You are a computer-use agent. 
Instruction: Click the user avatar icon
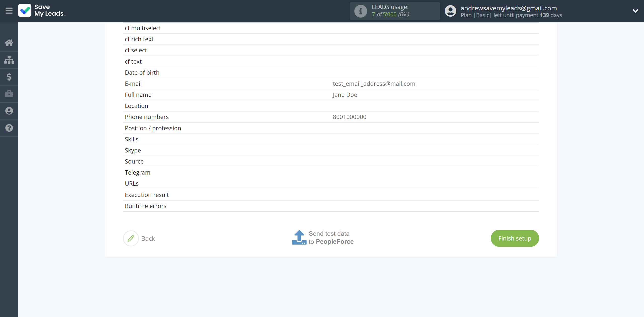[450, 11]
